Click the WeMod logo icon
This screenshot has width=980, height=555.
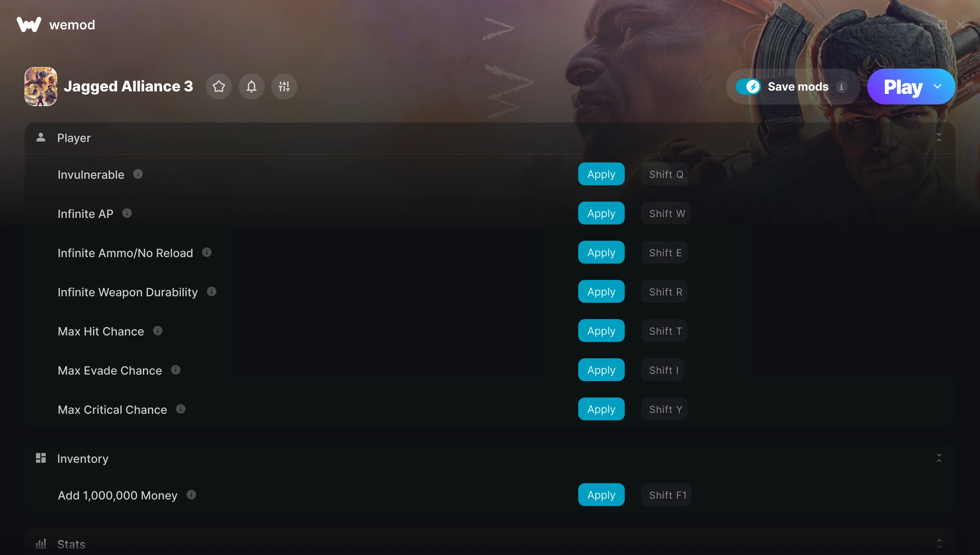(29, 24)
